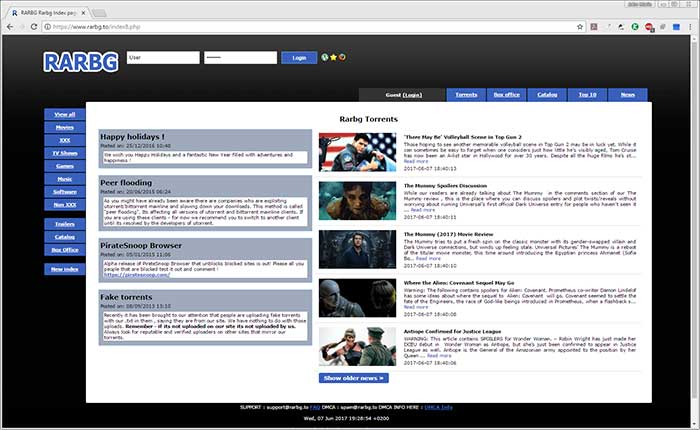700x430 pixels.
Task: Select Movies in the sidebar
Action: (65, 127)
